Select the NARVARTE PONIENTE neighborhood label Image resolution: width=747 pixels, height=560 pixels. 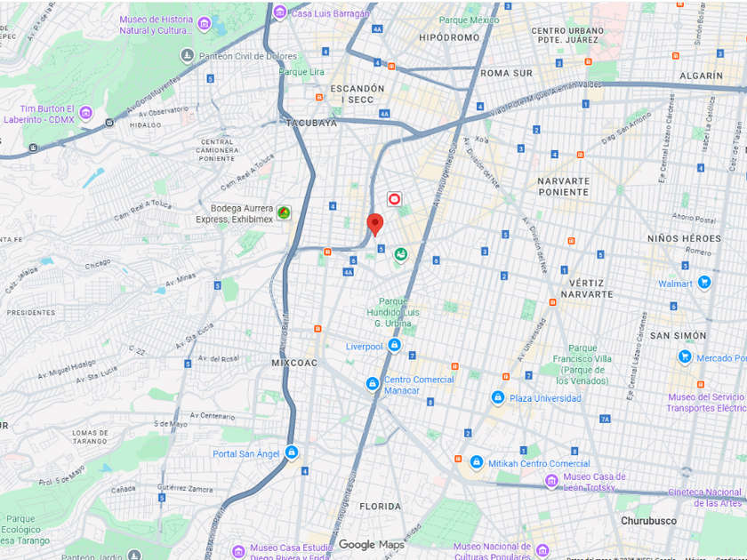tap(564, 187)
